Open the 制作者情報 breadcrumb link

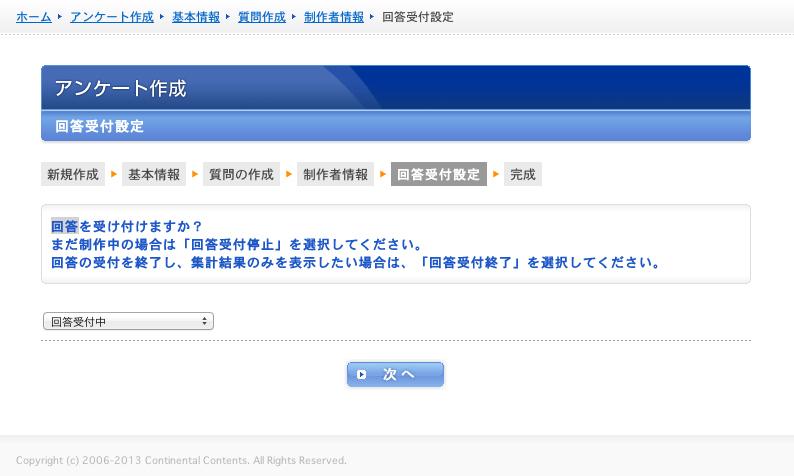click(334, 17)
